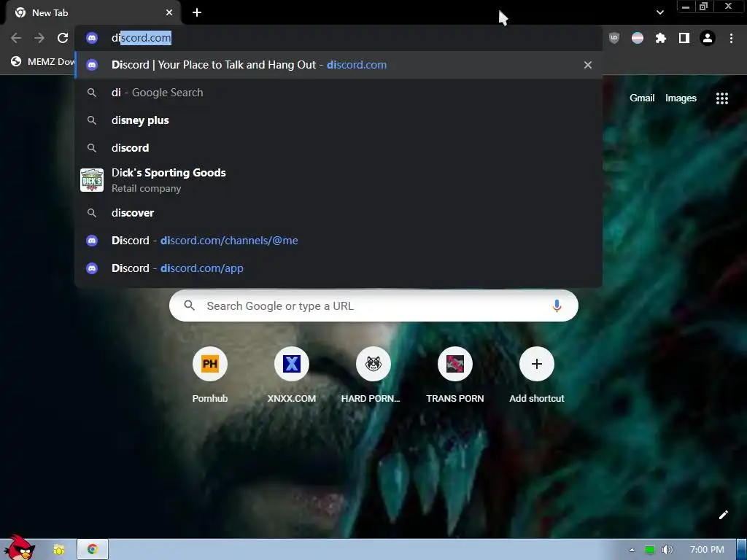Open the Extensions puzzle piece menu

pos(661,38)
